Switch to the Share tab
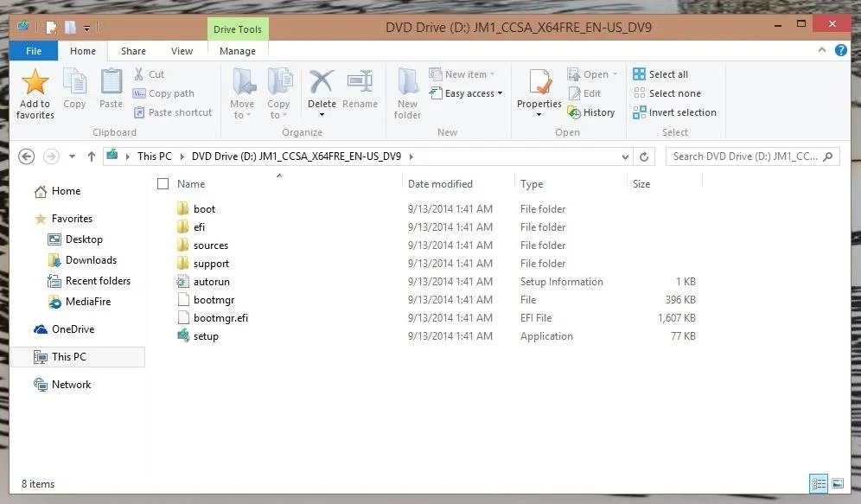The image size is (861, 504). point(133,50)
